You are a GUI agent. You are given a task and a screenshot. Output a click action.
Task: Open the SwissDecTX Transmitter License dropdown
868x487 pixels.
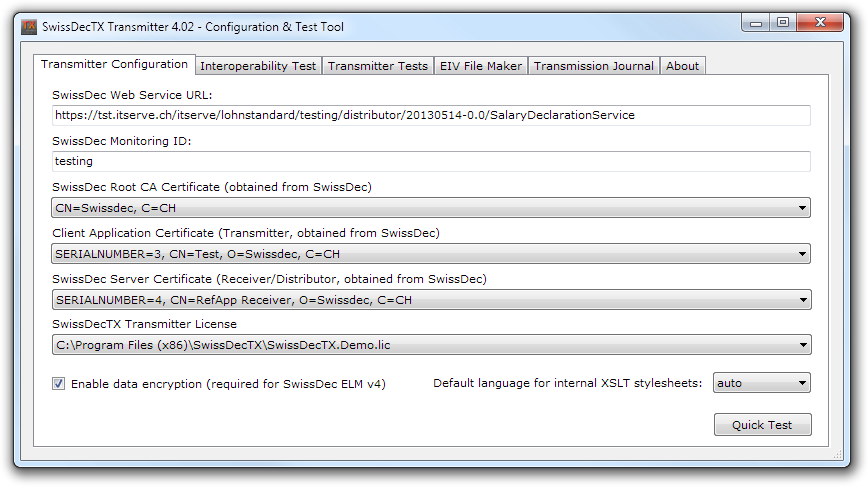(x=431, y=346)
